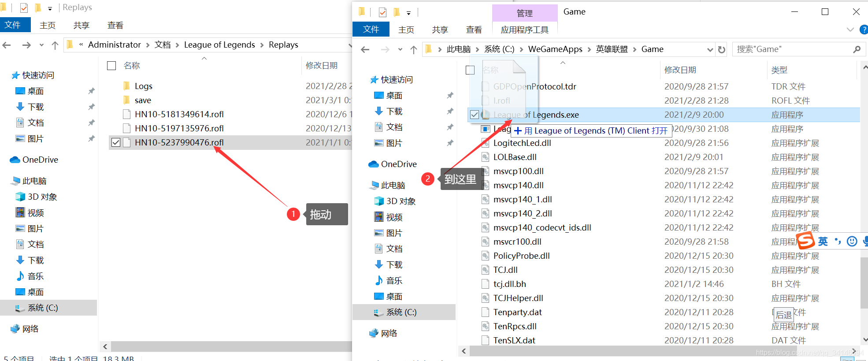Select HN10-5197135976.rofl file

click(x=179, y=128)
